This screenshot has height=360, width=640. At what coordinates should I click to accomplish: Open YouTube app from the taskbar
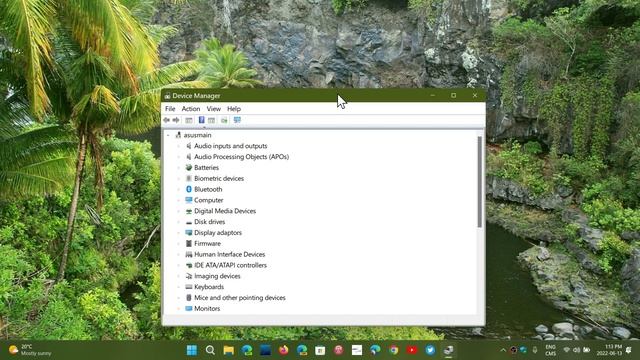click(412, 350)
